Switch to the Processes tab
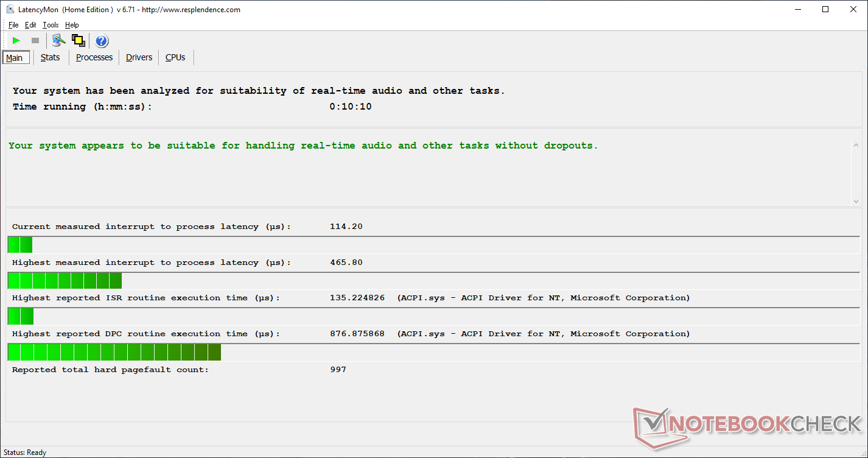Image resolution: width=868 pixels, height=458 pixels. [94, 57]
